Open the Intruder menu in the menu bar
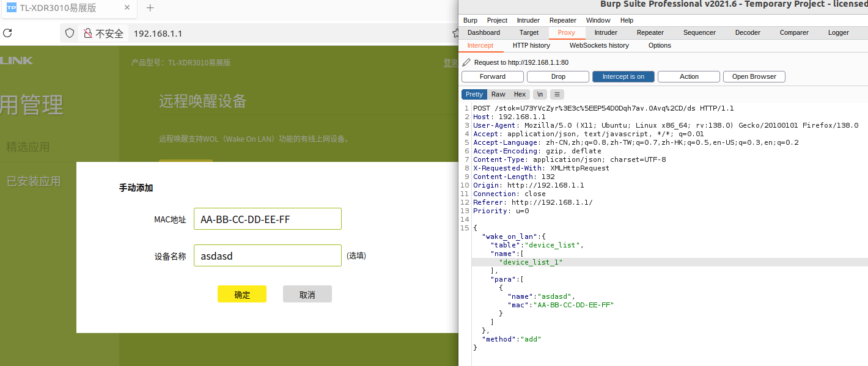 coord(528,20)
